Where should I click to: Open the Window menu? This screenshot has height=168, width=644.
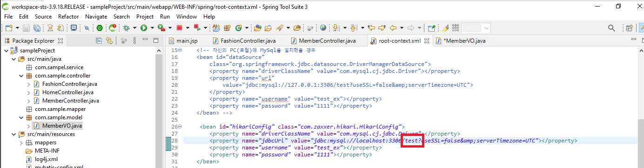[186, 16]
